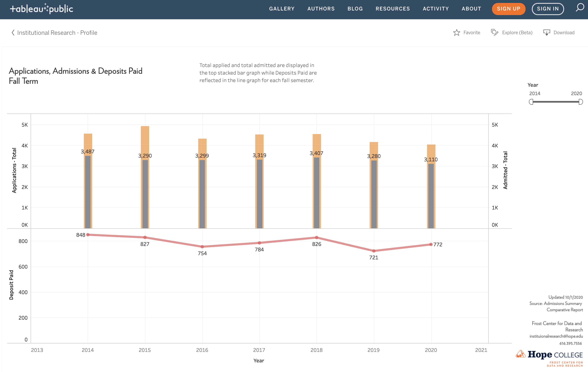Go to the Authors page

tap(321, 9)
